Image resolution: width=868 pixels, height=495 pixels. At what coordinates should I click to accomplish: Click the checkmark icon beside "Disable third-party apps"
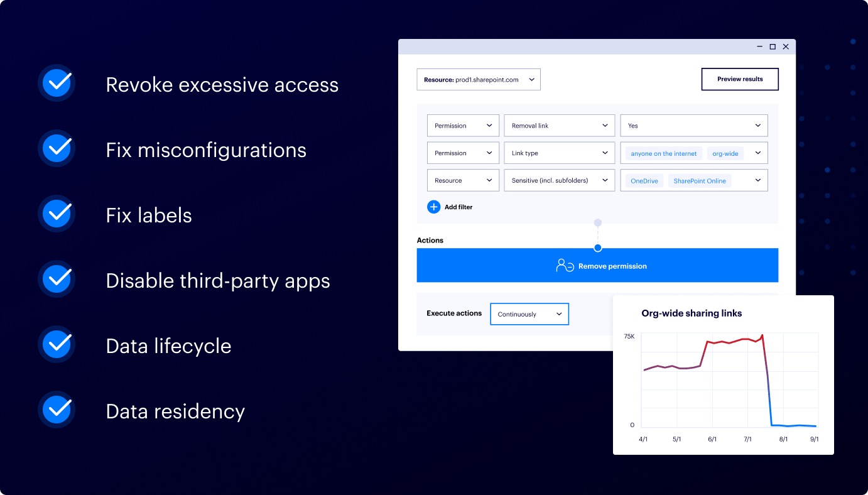pos(56,279)
